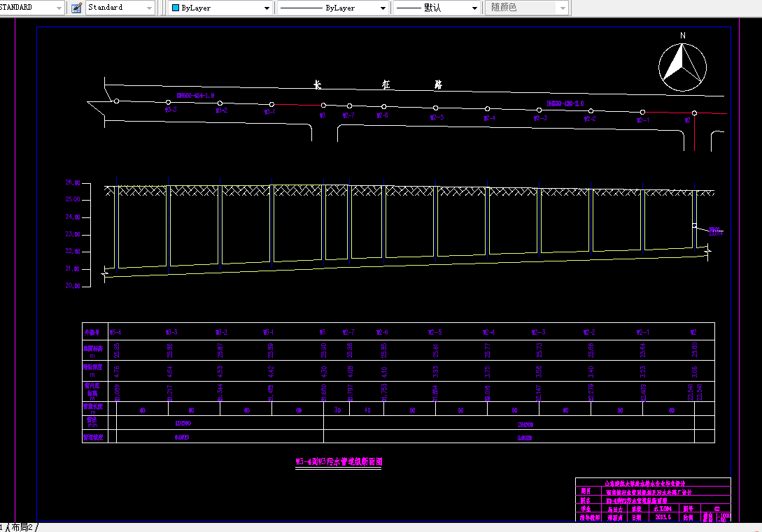Click the 2013.6 date cell in title block

point(663,517)
